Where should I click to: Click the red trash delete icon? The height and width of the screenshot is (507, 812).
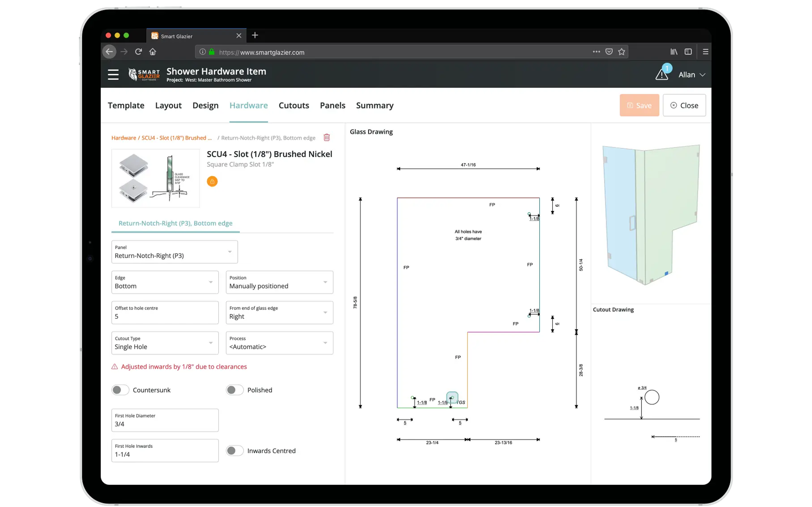[326, 137]
